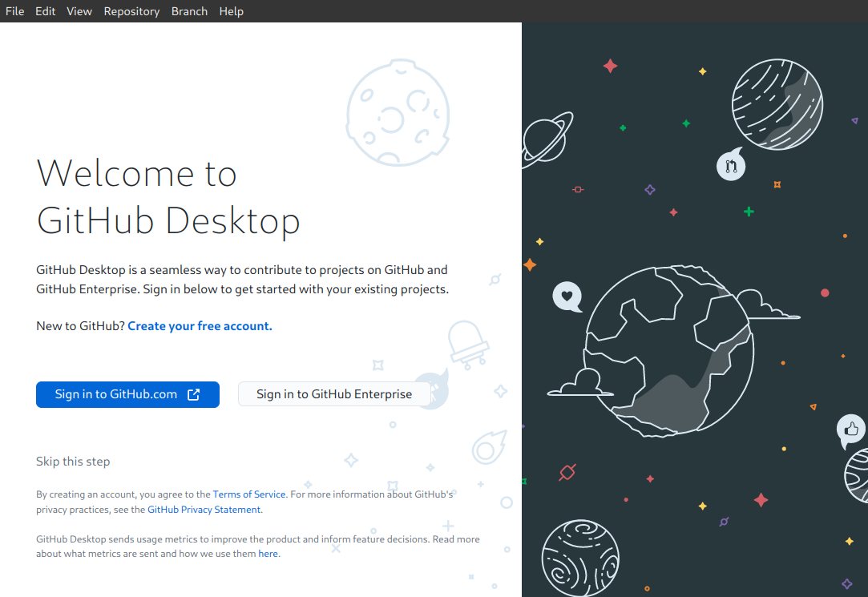868x597 pixels.
Task: Click Sign in to GitHub Enterprise button
Action: (x=334, y=394)
